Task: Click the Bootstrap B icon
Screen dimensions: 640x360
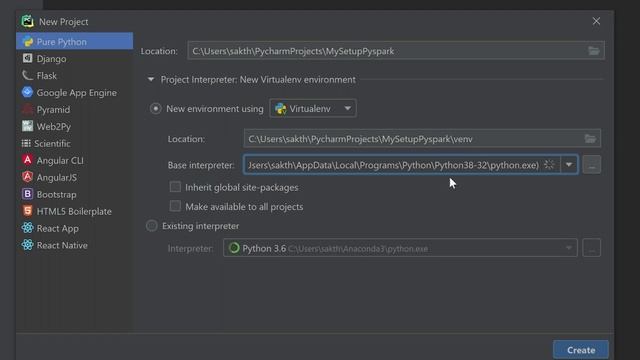Action: (x=27, y=194)
